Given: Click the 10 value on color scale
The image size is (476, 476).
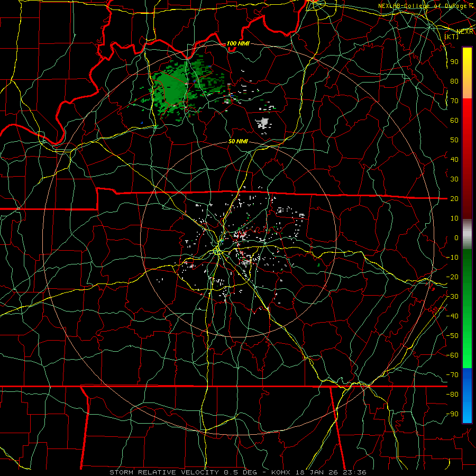Looking at the screenshot, I should [x=454, y=218].
